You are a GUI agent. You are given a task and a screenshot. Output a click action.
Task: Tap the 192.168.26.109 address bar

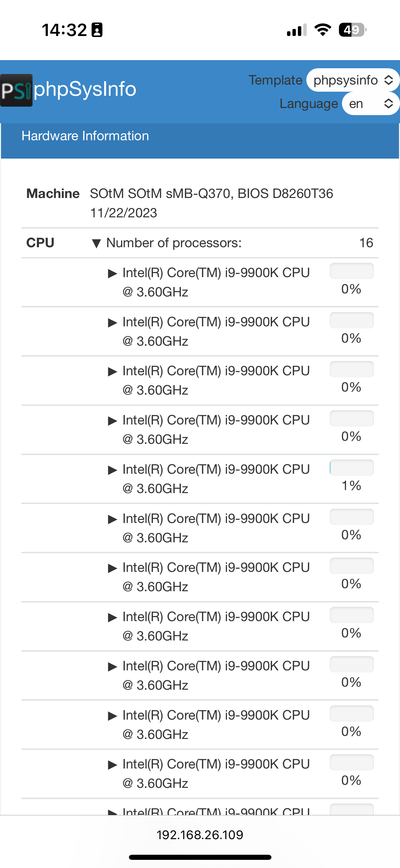tap(200, 835)
